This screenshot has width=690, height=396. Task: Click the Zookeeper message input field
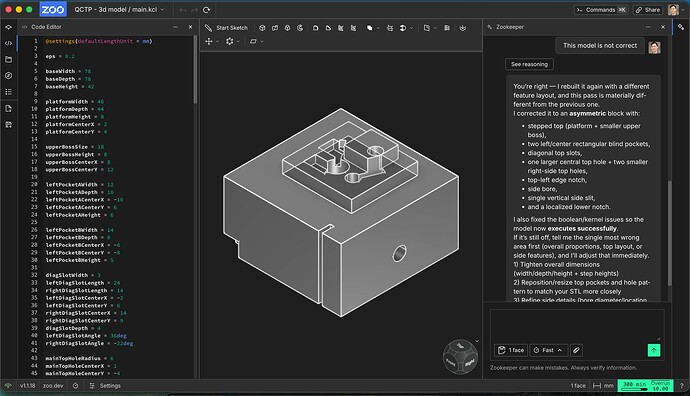[577, 325]
